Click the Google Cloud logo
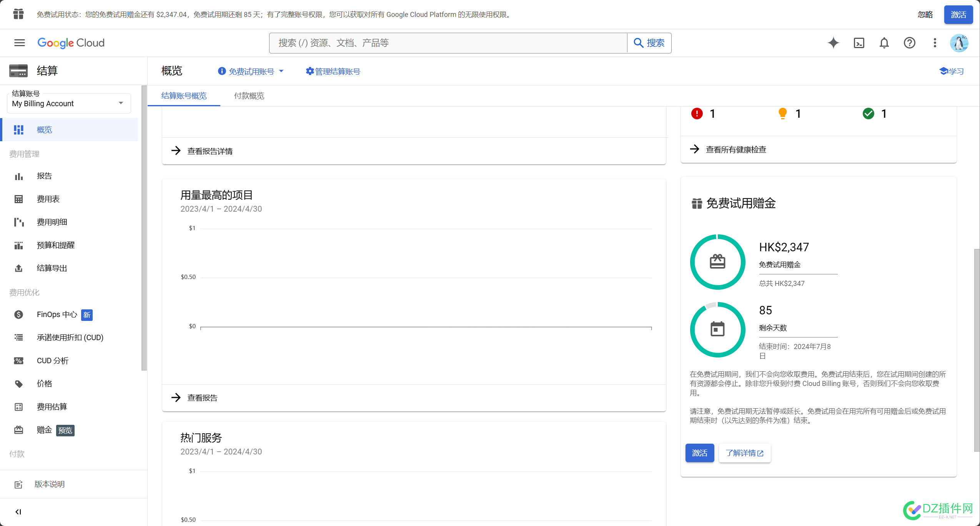Viewport: 980px width, 526px height. pos(71,43)
